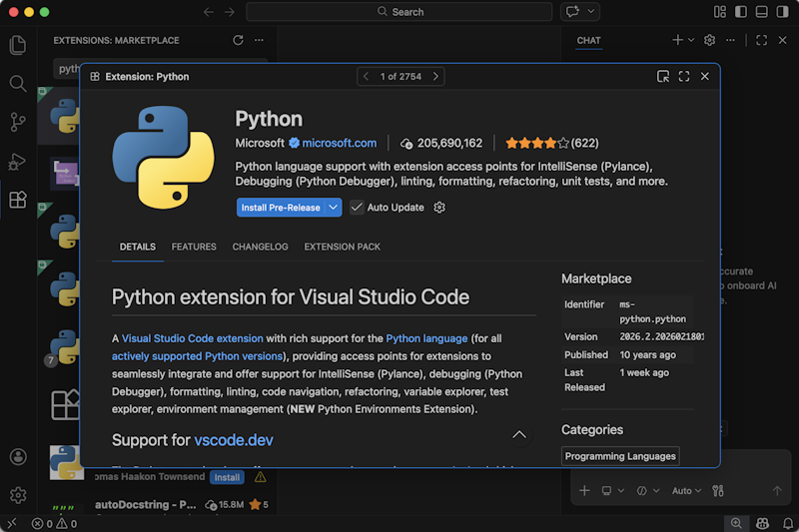Open Auto model picker dropdown

point(686,491)
